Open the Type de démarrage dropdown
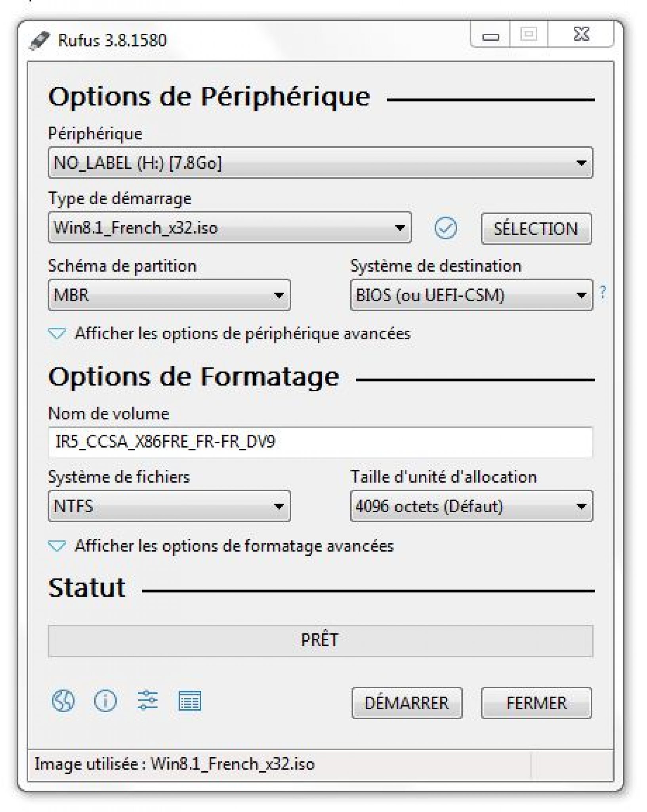This screenshot has height=812, width=647. 229,228
